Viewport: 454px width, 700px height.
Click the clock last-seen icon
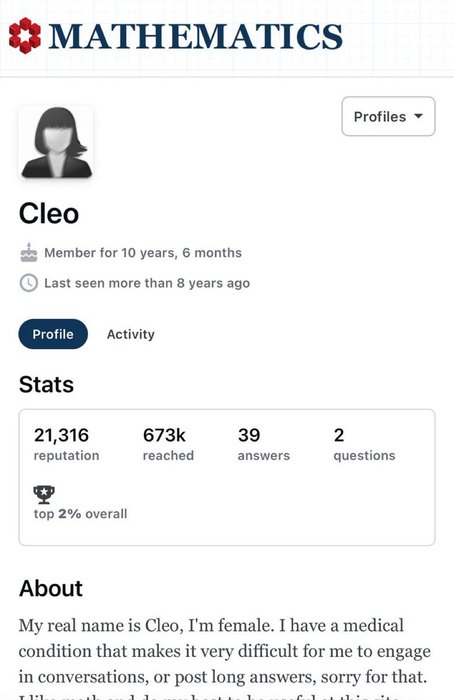[29, 283]
